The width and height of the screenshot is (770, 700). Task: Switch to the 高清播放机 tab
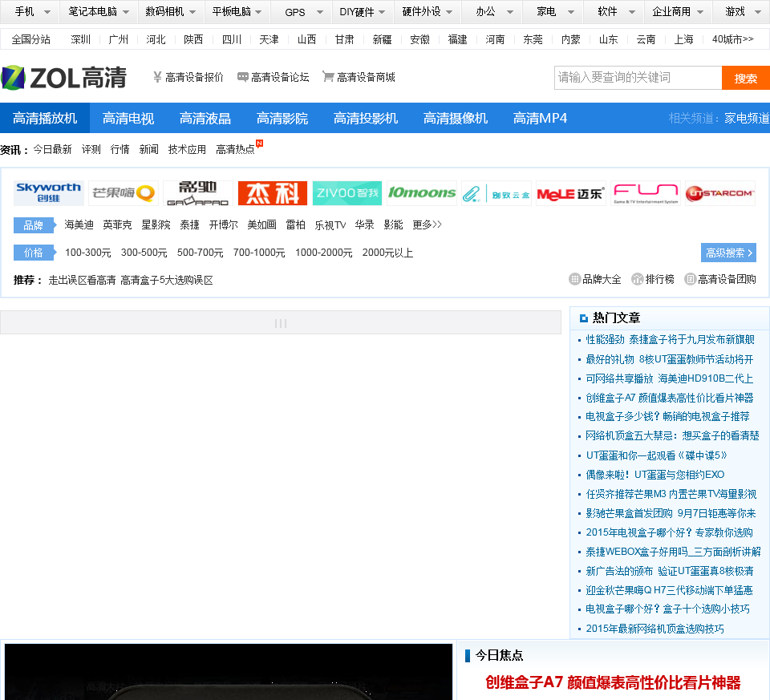[45, 118]
